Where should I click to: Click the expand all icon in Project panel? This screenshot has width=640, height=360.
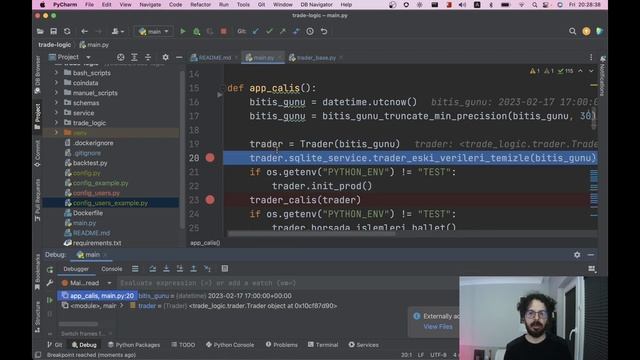pos(134,57)
